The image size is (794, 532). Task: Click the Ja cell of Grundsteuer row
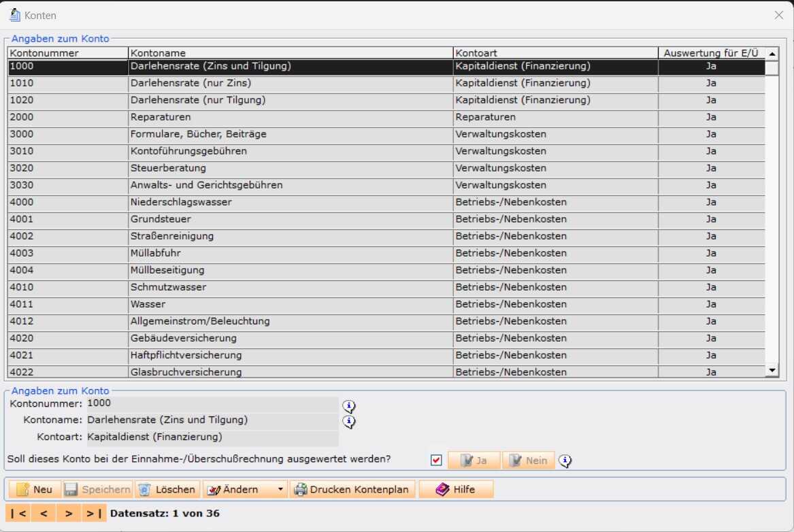[x=712, y=220]
